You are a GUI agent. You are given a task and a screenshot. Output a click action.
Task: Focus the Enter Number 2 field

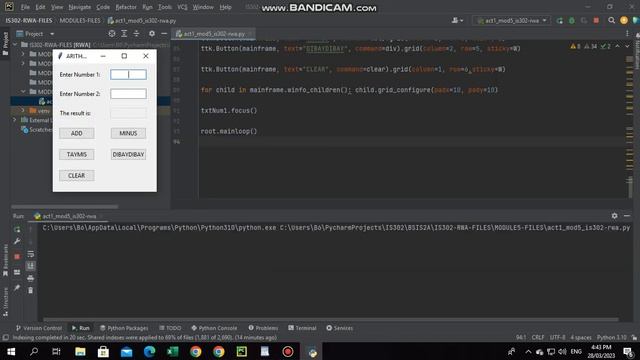pos(128,94)
